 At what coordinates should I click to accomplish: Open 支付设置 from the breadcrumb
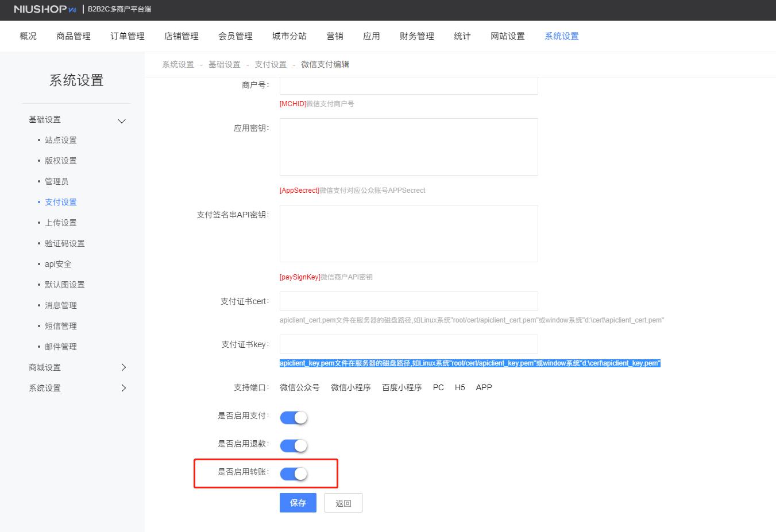pos(270,64)
